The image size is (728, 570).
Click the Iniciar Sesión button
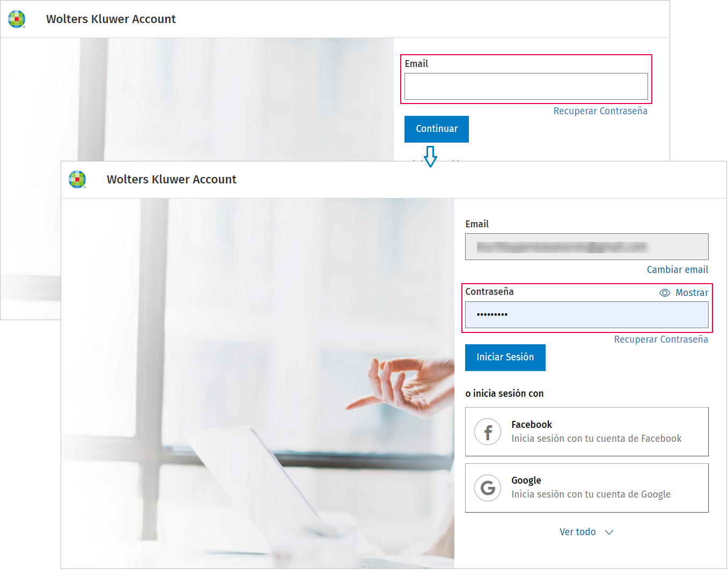coord(505,358)
